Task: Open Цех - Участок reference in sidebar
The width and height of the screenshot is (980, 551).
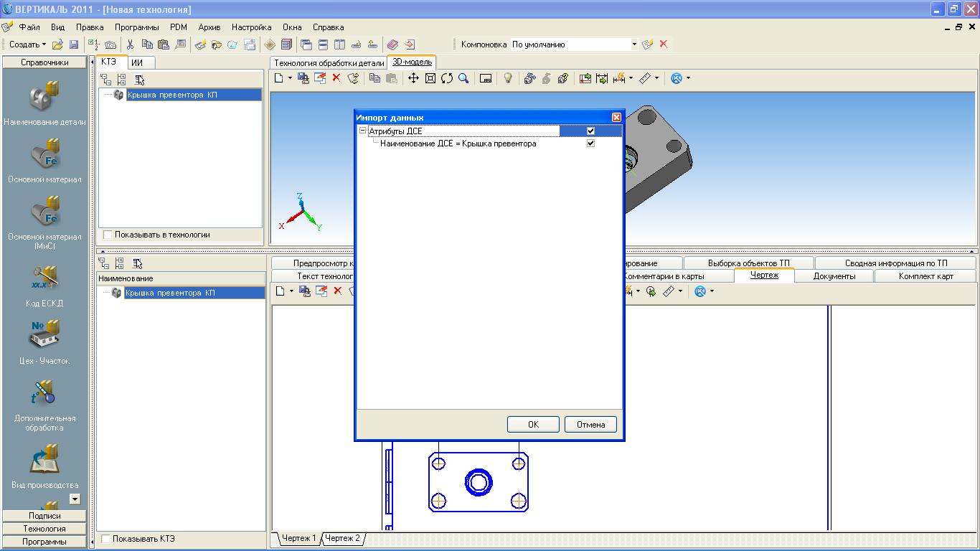Action: [x=44, y=343]
